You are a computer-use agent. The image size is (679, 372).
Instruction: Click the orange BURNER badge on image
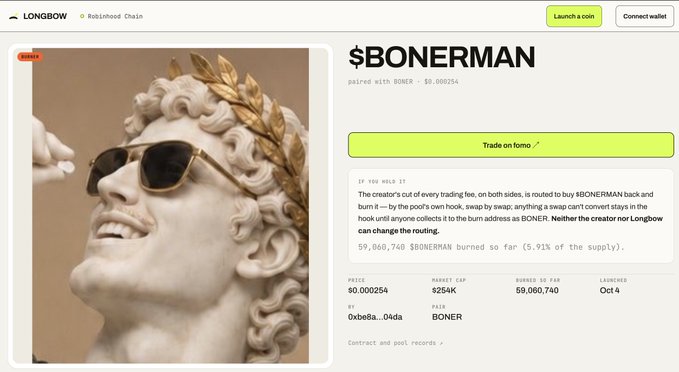coord(30,57)
